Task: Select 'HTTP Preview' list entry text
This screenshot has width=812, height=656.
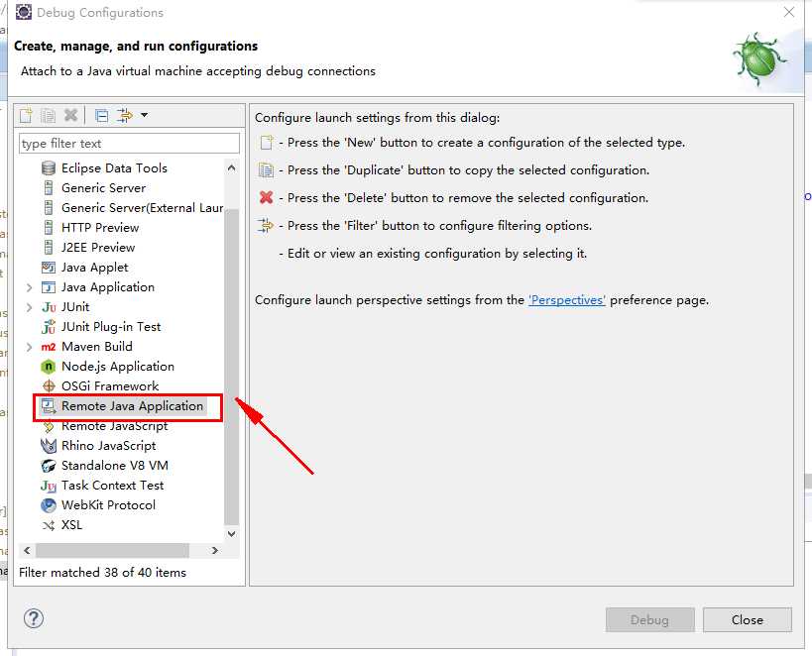Action: (100, 227)
